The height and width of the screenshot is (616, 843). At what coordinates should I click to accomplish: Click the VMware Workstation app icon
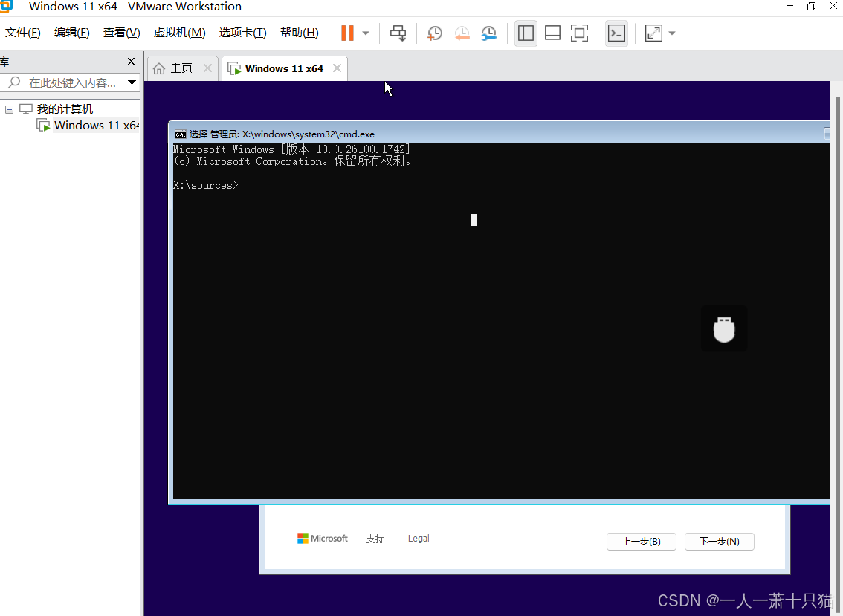coord(6,7)
